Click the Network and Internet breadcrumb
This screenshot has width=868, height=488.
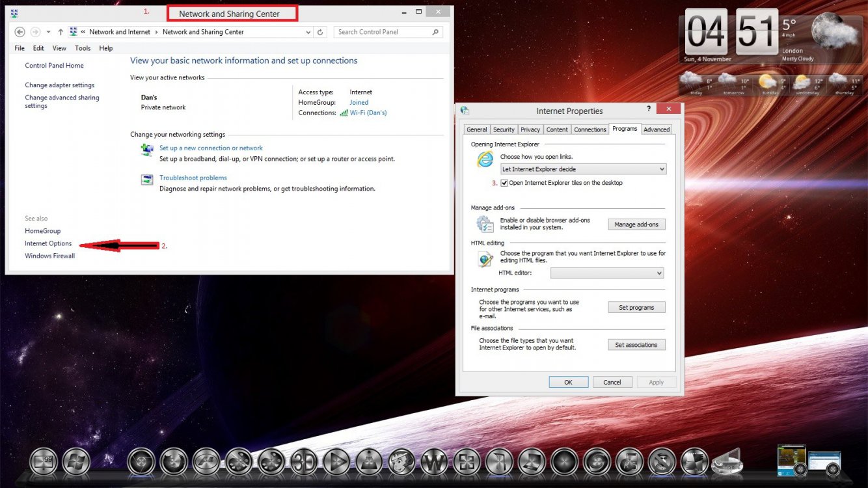[120, 32]
